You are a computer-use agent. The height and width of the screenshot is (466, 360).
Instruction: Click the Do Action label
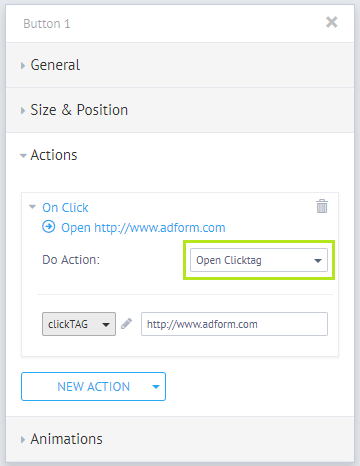point(71,260)
